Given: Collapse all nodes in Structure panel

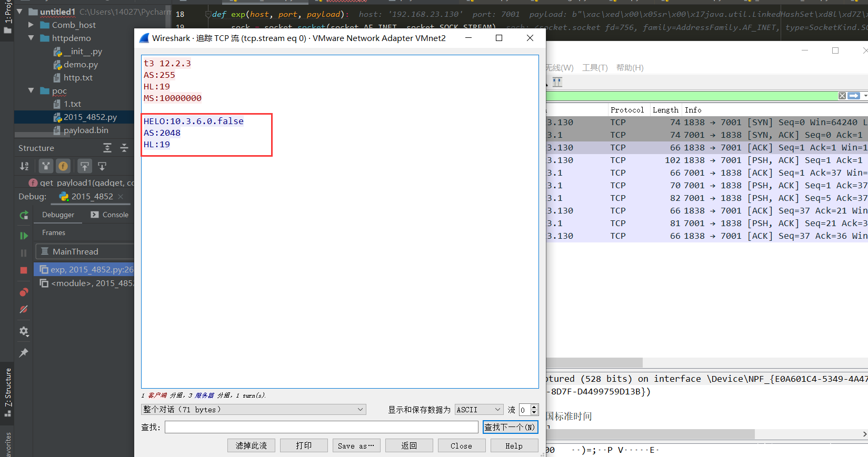Looking at the screenshot, I should [124, 148].
